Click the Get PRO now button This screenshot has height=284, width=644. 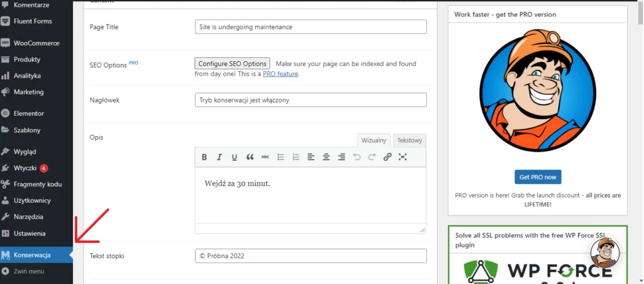pos(538,177)
